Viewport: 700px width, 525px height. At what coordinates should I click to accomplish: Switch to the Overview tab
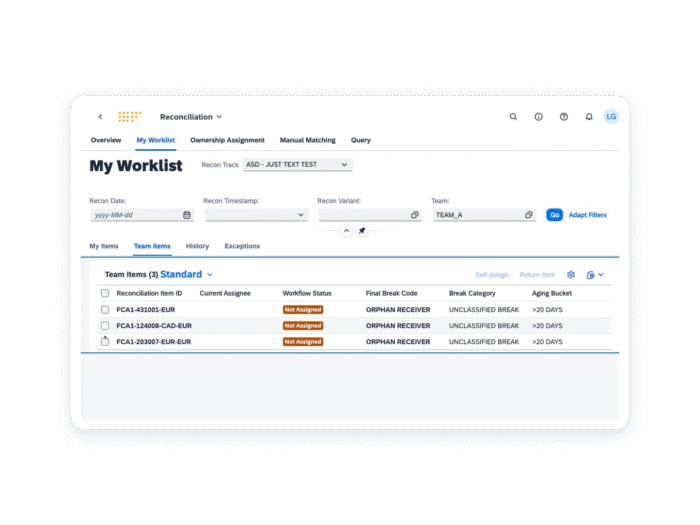click(x=106, y=140)
